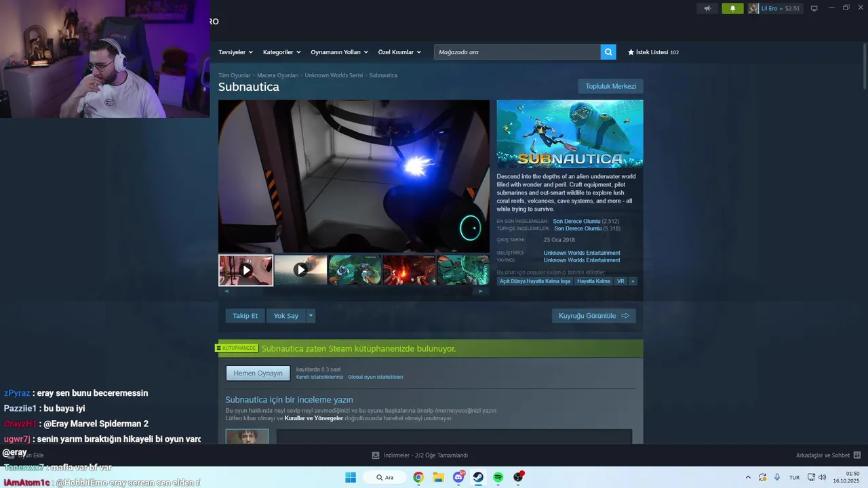Click the volume speaker tray icon
868x488 pixels.
click(822, 477)
